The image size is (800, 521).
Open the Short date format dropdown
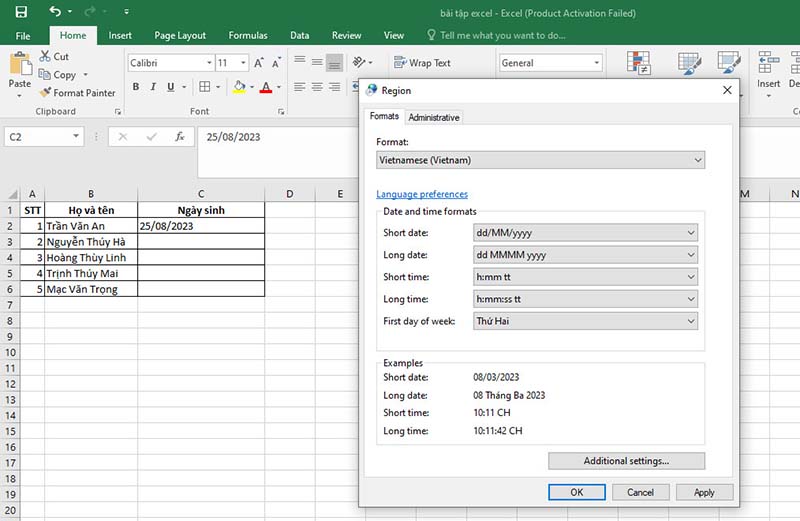(x=585, y=233)
